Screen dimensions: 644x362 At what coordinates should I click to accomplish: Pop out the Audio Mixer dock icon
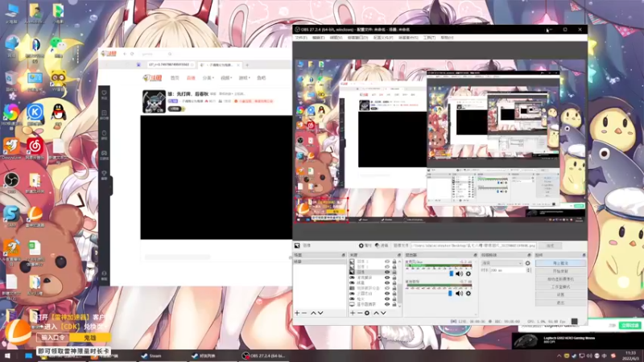click(476, 255)
